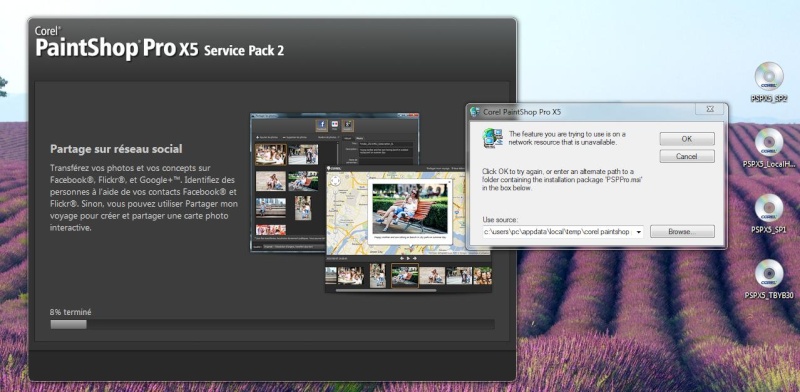
Task: Click the network resource icon in the dialog
Action: (493, 138)
